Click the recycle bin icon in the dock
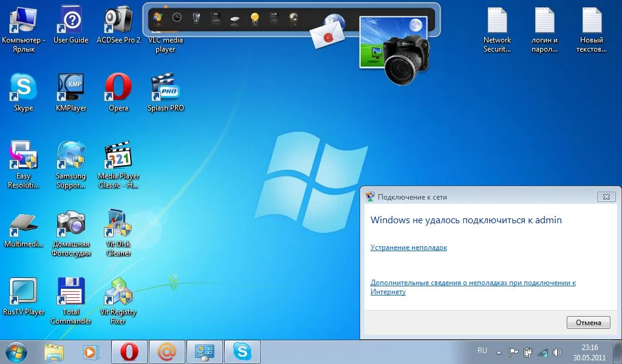The height and width of the screenshot is (364, 622). pos(196,18)
